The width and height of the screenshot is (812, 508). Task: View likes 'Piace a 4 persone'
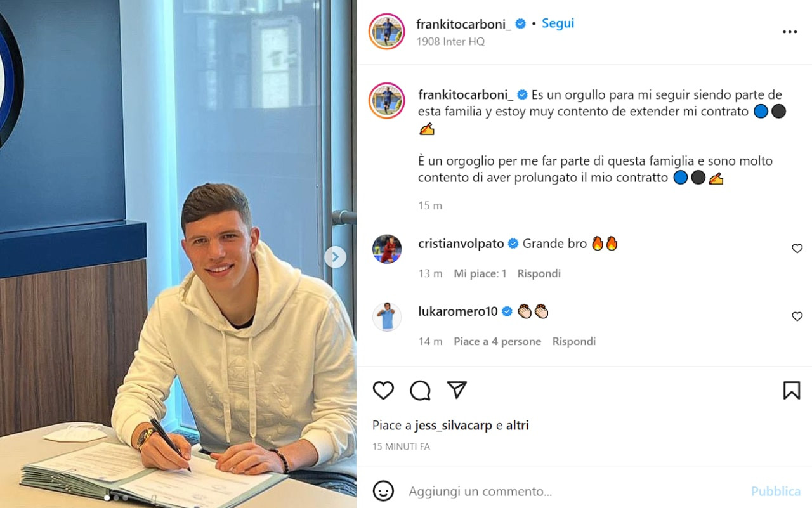click(x=497, y=341)
